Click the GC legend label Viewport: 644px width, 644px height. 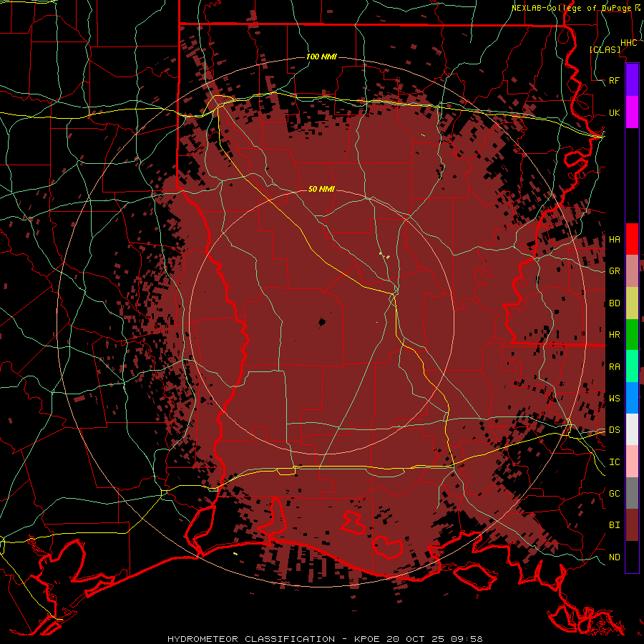pos(614,494)
